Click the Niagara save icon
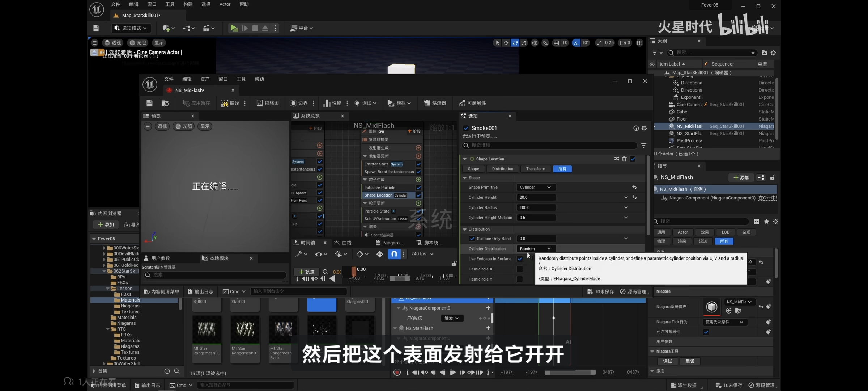The width and height of the screenshot is (868, 391). tap(149, 103)
